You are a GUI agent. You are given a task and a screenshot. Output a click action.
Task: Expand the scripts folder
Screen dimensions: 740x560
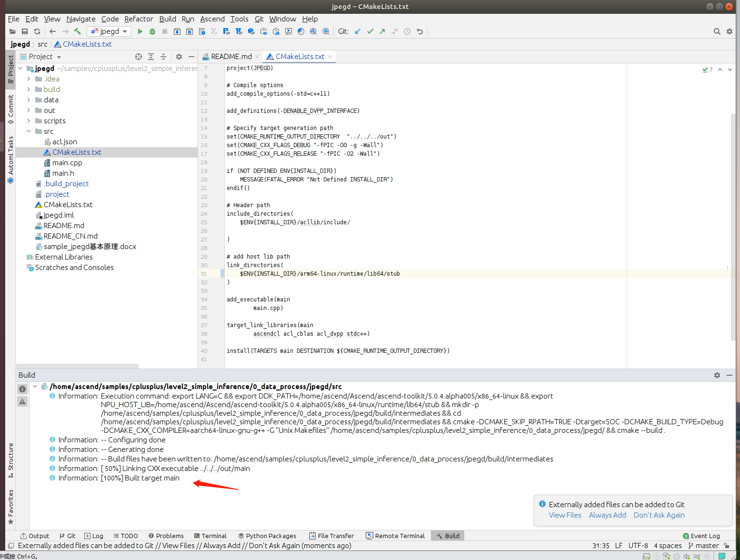tap(29, 121)
